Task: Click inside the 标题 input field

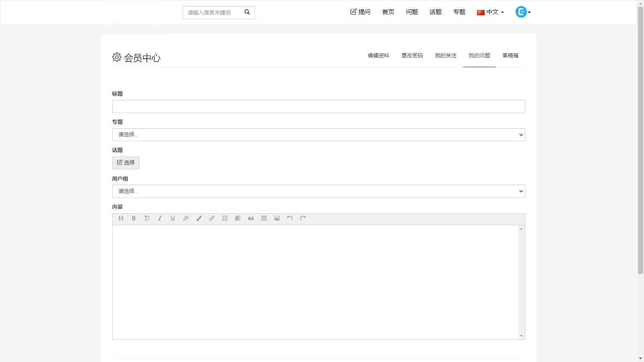Action: pos(318,106)
